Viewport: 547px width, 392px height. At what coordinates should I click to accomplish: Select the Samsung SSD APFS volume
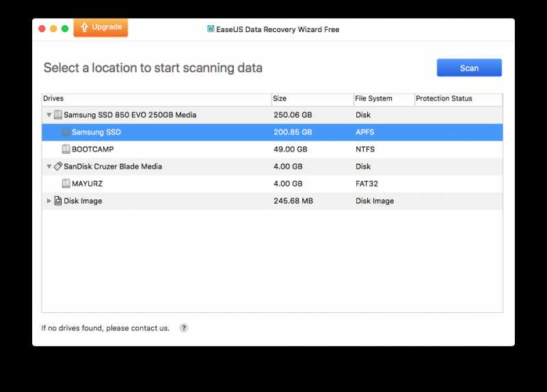[x=272, y=132]
